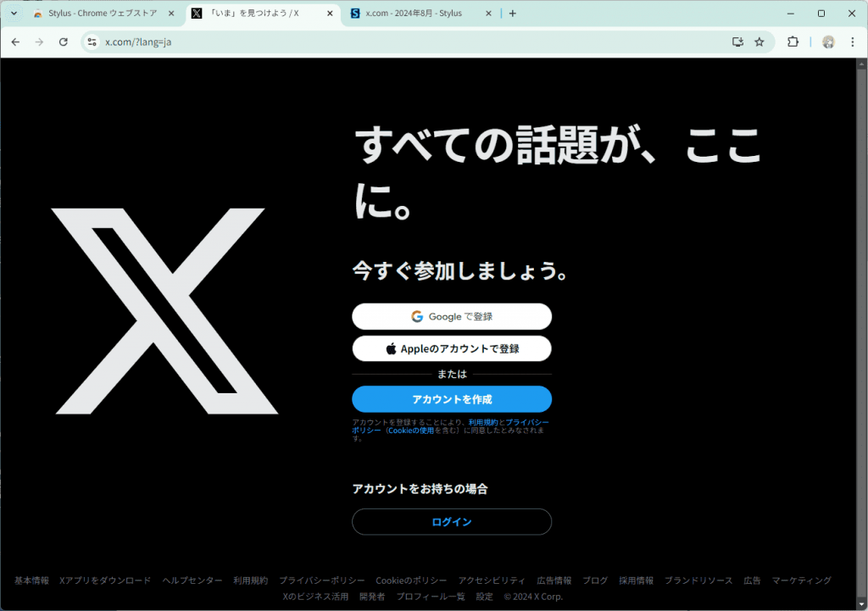Click the アカウントをお持ちの場合 text
The height and width of the screenshot is (611, 868).
click(420, 489)
